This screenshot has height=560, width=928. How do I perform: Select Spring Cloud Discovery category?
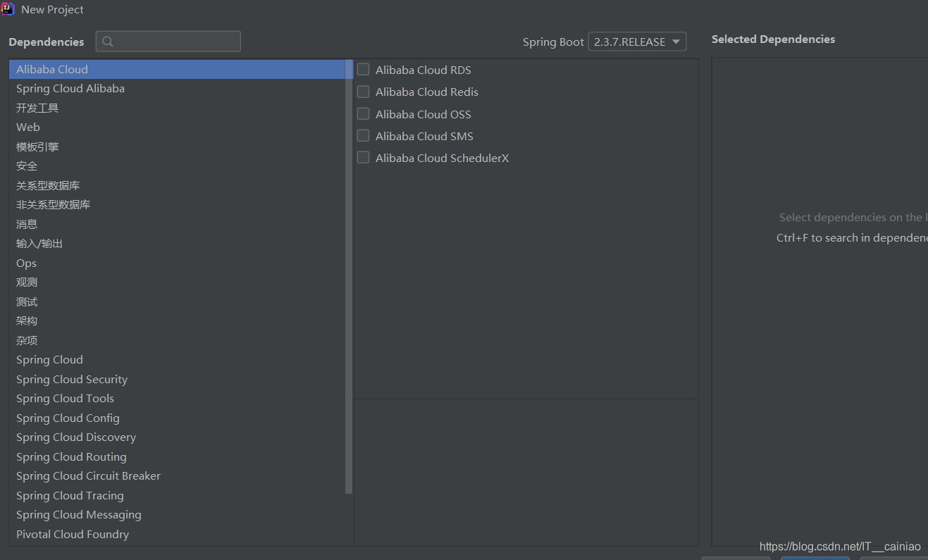click(x=177, y=437)
